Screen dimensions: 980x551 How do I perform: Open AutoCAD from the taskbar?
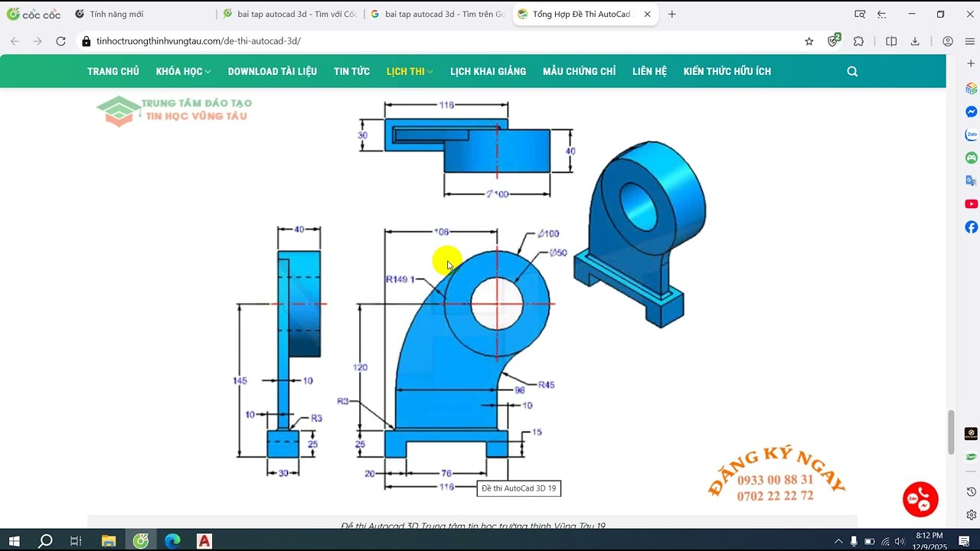(x=204, y=541)
